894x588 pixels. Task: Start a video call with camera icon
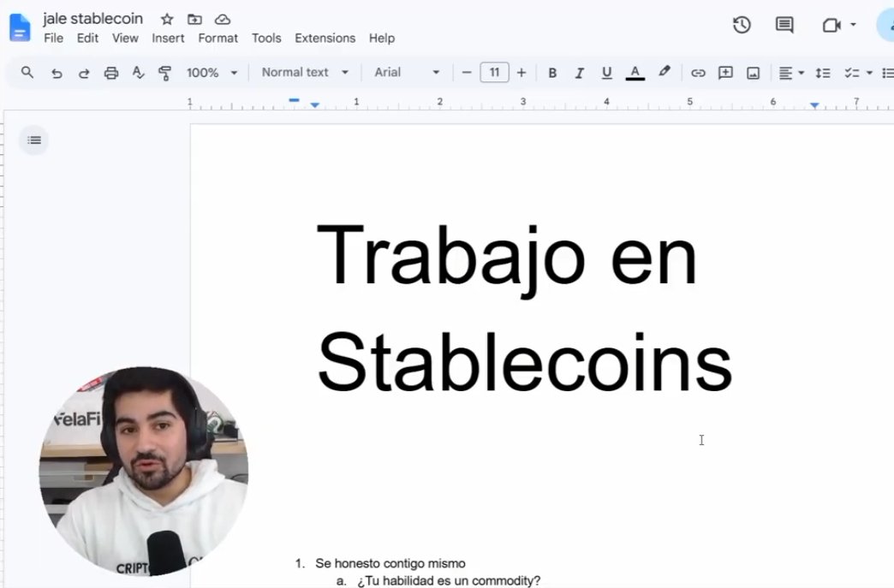pyautogui.click(x=831, y=25)
